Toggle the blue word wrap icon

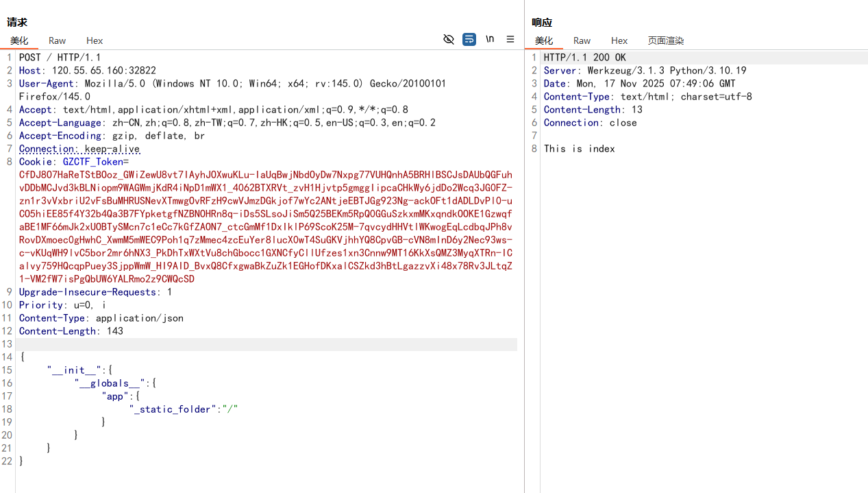[469, 40]
